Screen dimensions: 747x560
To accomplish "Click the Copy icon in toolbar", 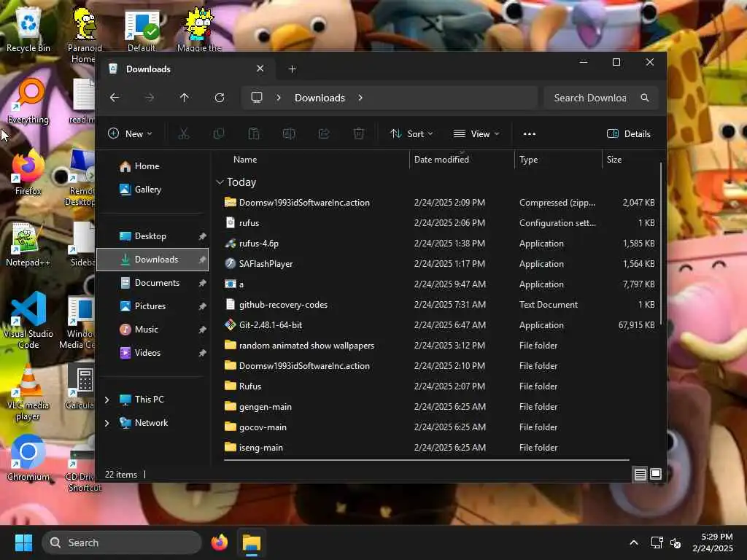I will coord(219,134).
